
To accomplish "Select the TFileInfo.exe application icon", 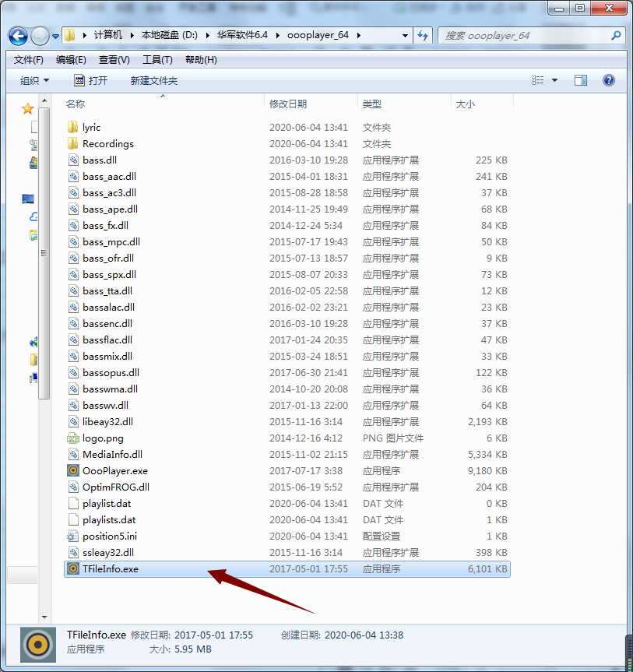I will coord(73,568).
